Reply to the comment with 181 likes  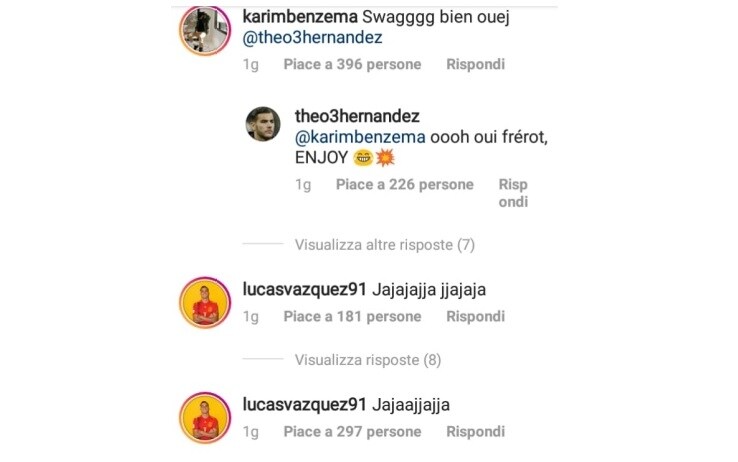pyautogui.click(x=475, y=317)
